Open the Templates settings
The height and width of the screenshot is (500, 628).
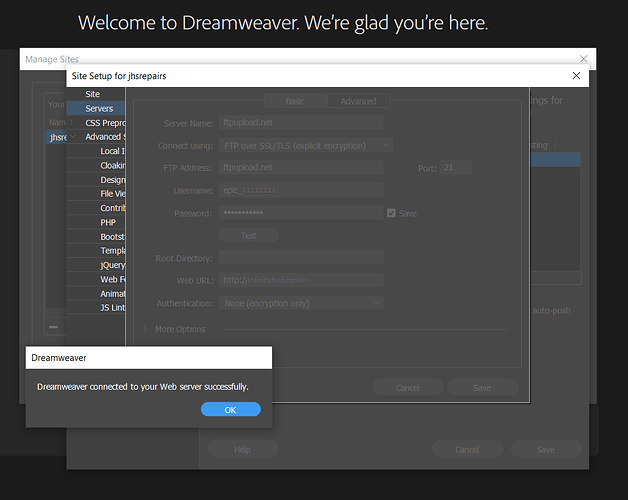point(113,251)
